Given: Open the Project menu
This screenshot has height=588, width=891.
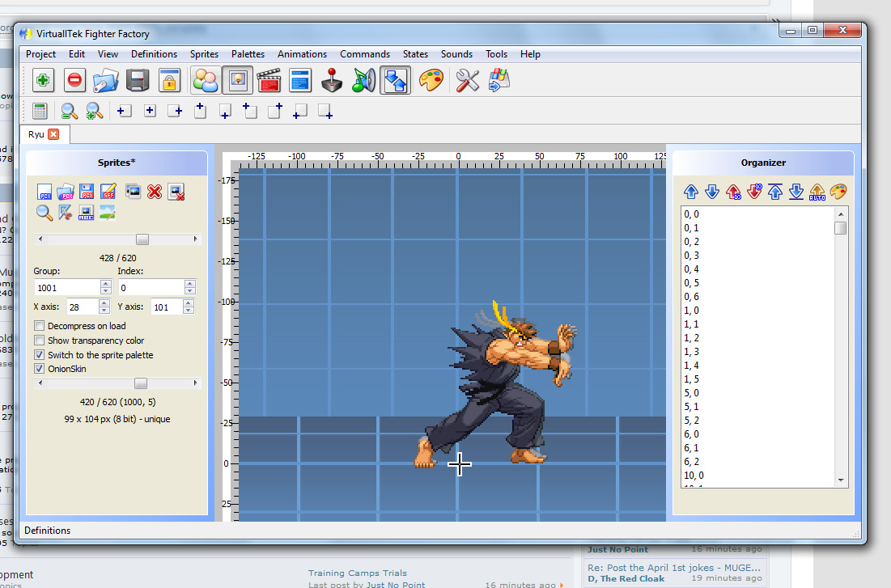Looking at the screenshot, I should coord(41,54).
